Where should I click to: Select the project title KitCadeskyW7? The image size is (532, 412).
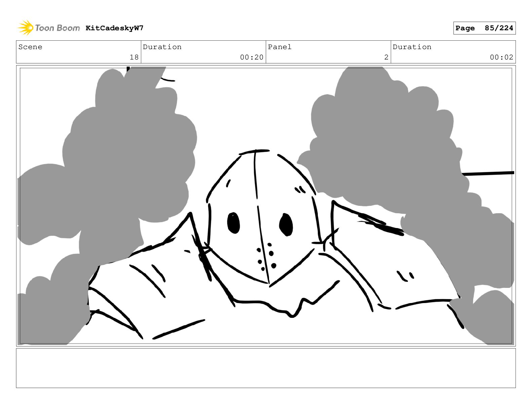(114, 28)
